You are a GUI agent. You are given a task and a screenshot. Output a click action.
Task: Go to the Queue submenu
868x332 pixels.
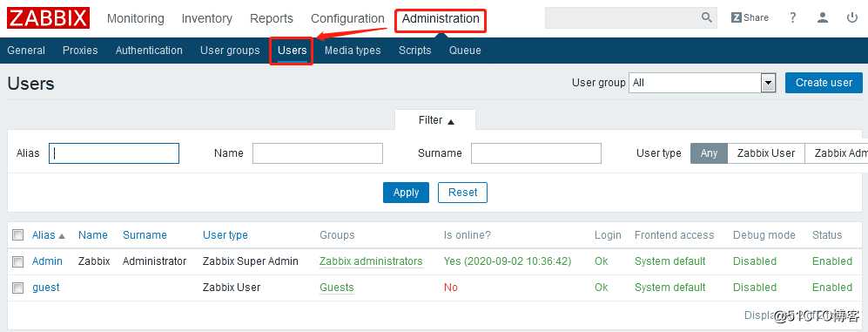(x=465, y=51)
